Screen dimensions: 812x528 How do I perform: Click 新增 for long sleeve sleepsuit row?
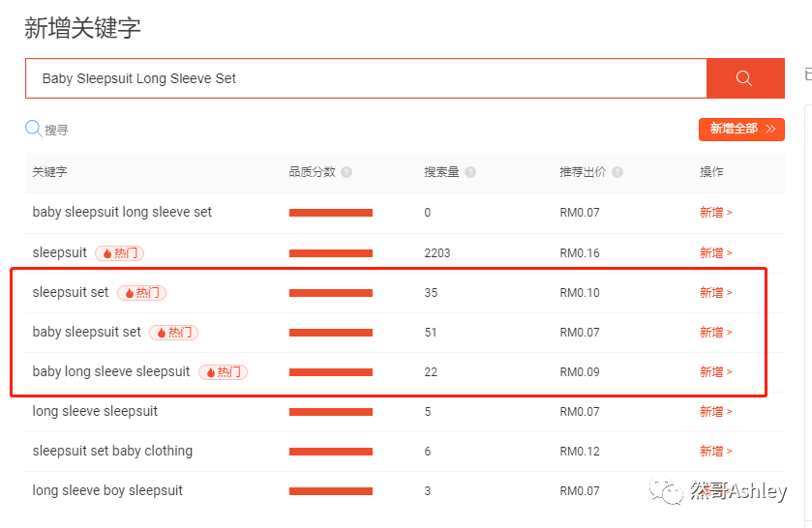[715, 412]
